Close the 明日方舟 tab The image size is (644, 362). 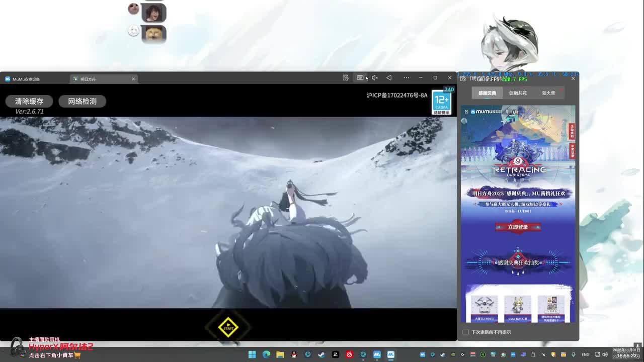tap(133, 79)
